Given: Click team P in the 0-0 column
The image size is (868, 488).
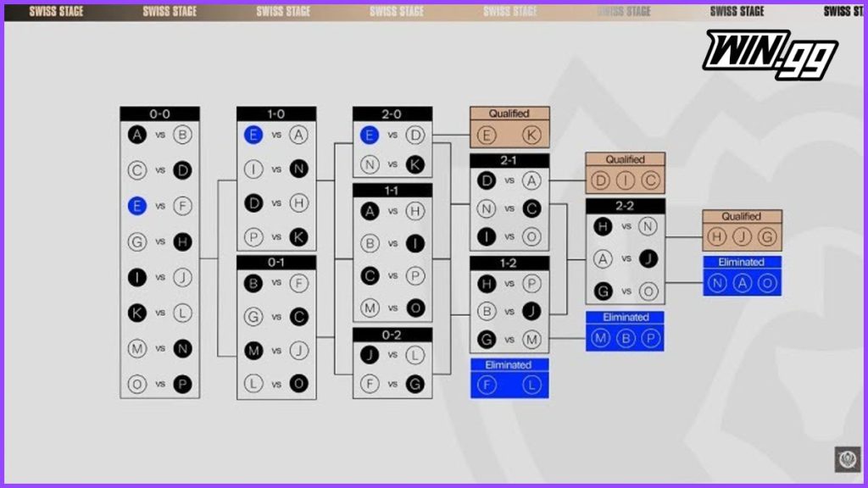Looking at the screenshot, I should (x=182, y=384).
